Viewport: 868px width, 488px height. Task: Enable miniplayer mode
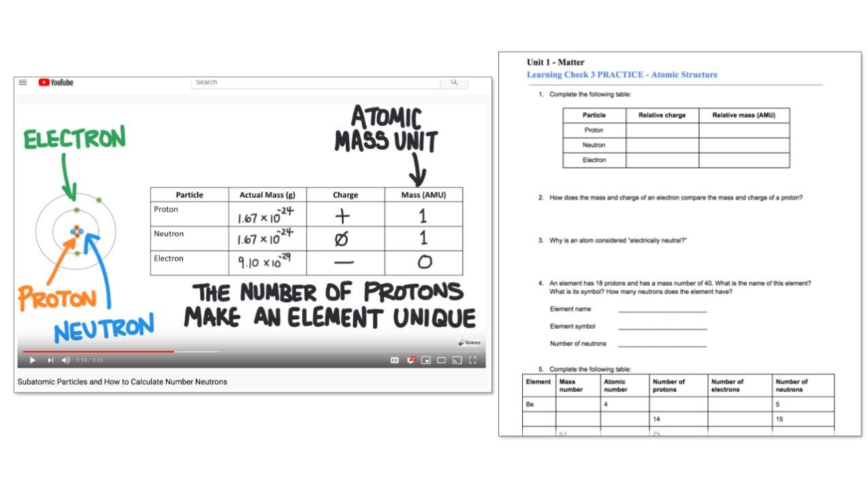(426, 360)
